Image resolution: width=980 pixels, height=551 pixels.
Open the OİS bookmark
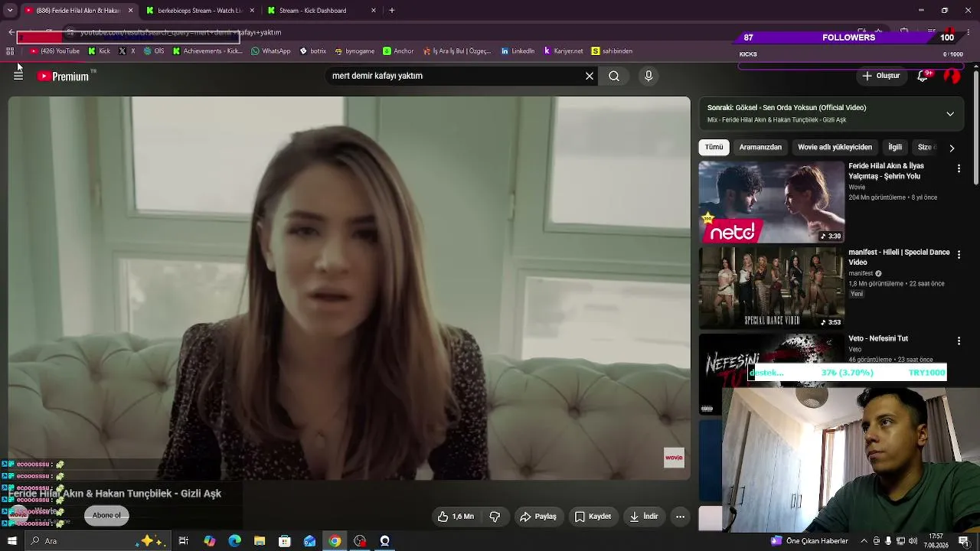154,51
